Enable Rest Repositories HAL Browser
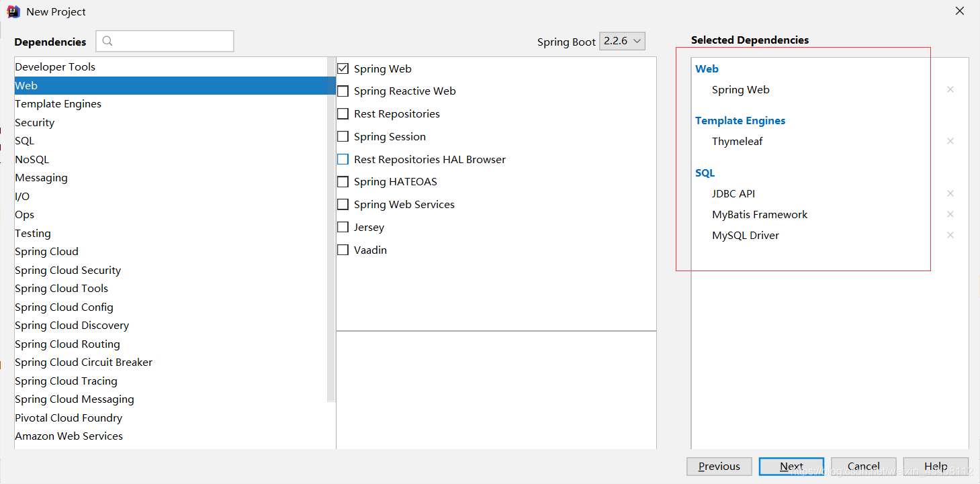980x484 pixels. tap(343, 159)
